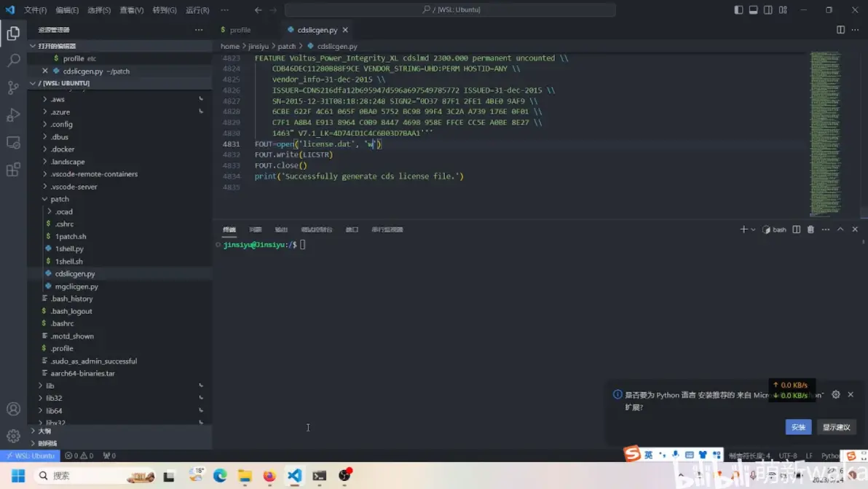Open the Windows Start menu
This screenshot has height=489, width=868.
click(x=18, y=476)
